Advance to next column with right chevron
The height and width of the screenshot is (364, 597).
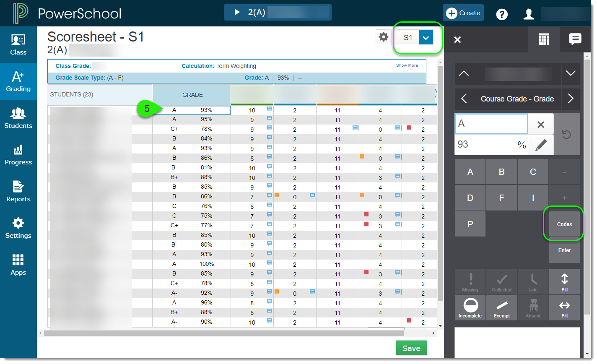tap(570, 99)
